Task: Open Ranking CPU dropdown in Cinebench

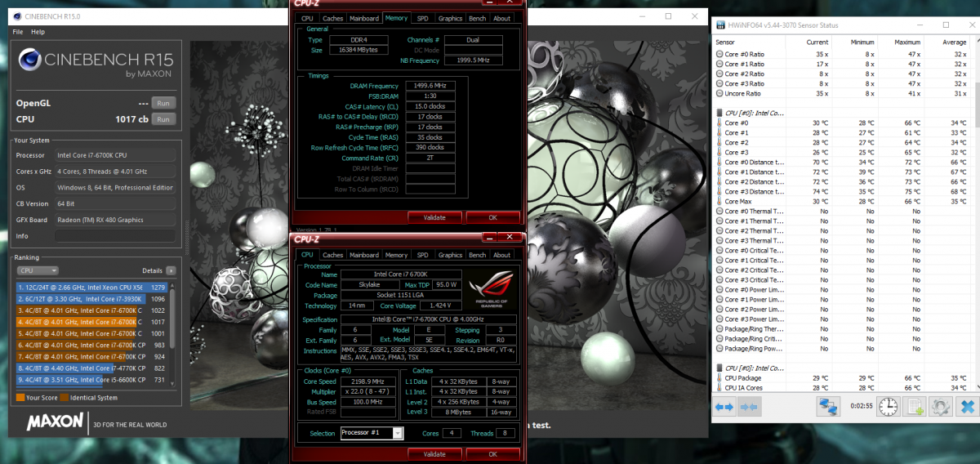Action: [38, 270]
